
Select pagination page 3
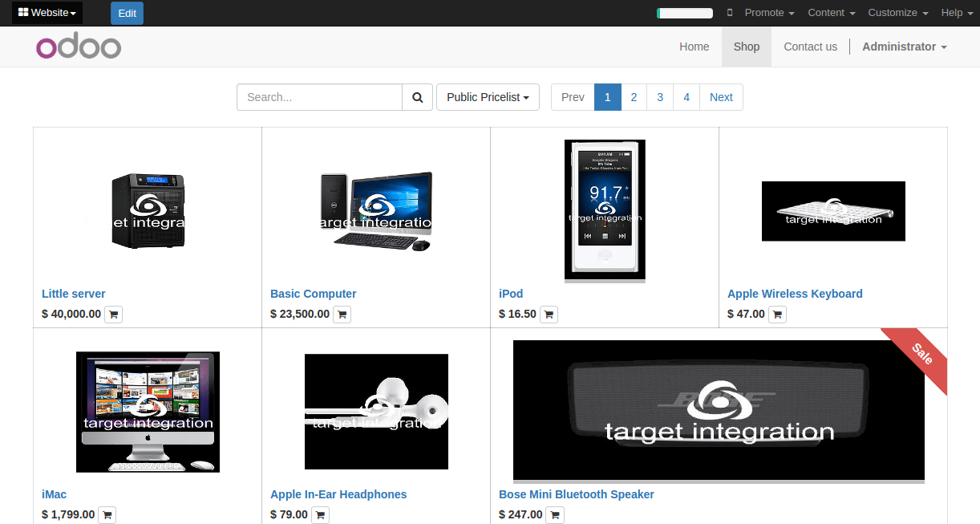[660, 97]
